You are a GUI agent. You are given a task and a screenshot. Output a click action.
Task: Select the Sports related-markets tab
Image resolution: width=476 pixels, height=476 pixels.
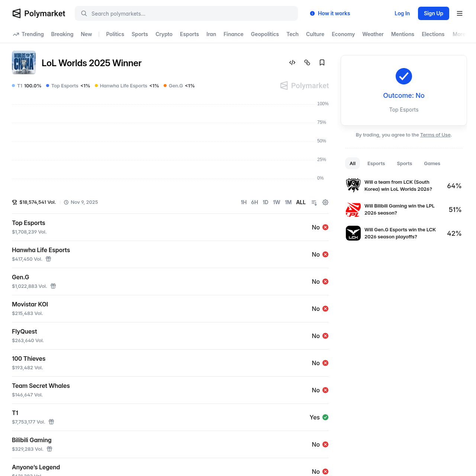[404, 163]
